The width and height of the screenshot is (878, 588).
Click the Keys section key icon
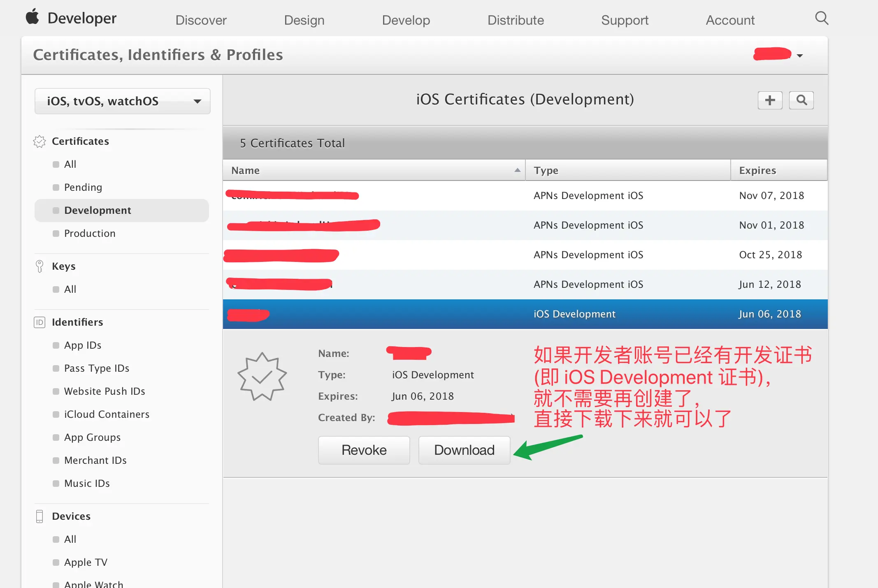[x=39, y=266]
